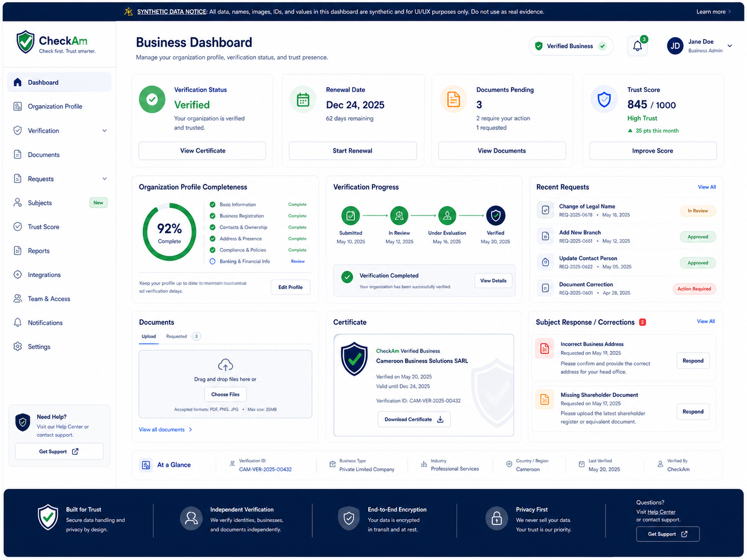
Task: Click View All in Recent Requests
Action: (x=707, y=187)
